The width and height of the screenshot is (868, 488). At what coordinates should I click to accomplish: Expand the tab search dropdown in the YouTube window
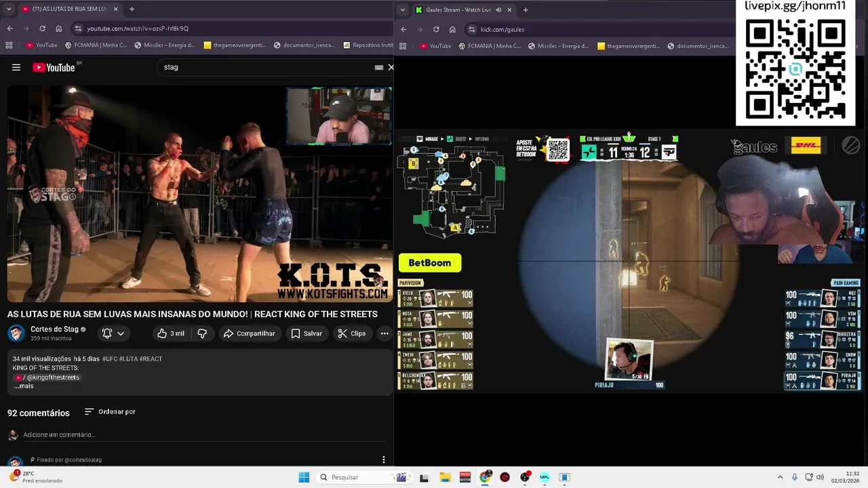coord(7,9)
